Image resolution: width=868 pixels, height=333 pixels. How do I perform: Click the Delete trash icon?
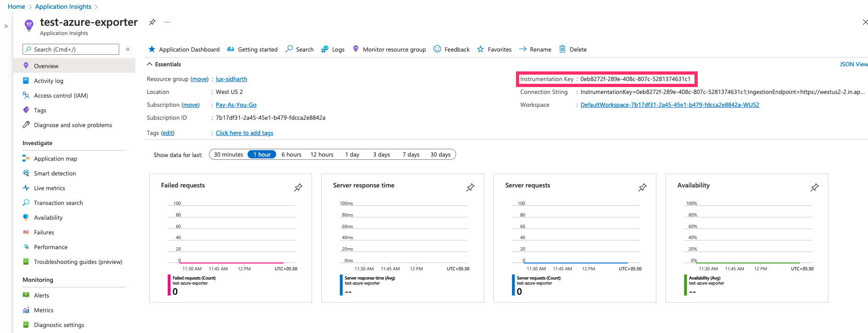tap(562, 49)
